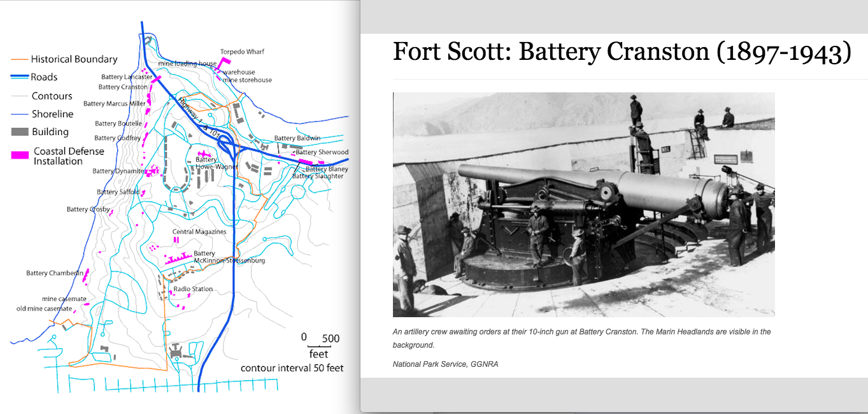
Task: Select the 'Battery Baldwin' map label
Action: (297, 138)
